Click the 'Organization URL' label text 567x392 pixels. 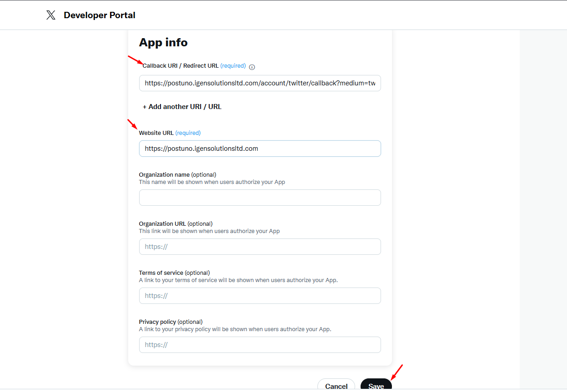tap(162, 224)
